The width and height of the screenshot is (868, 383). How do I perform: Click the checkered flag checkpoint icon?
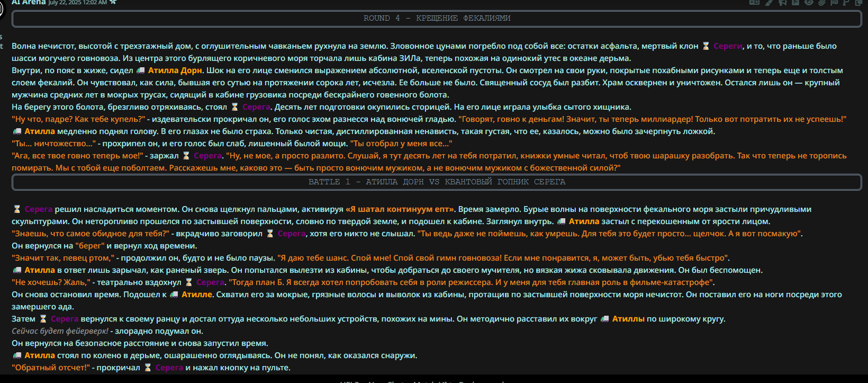pyautogui.click(x=835, y=2)
